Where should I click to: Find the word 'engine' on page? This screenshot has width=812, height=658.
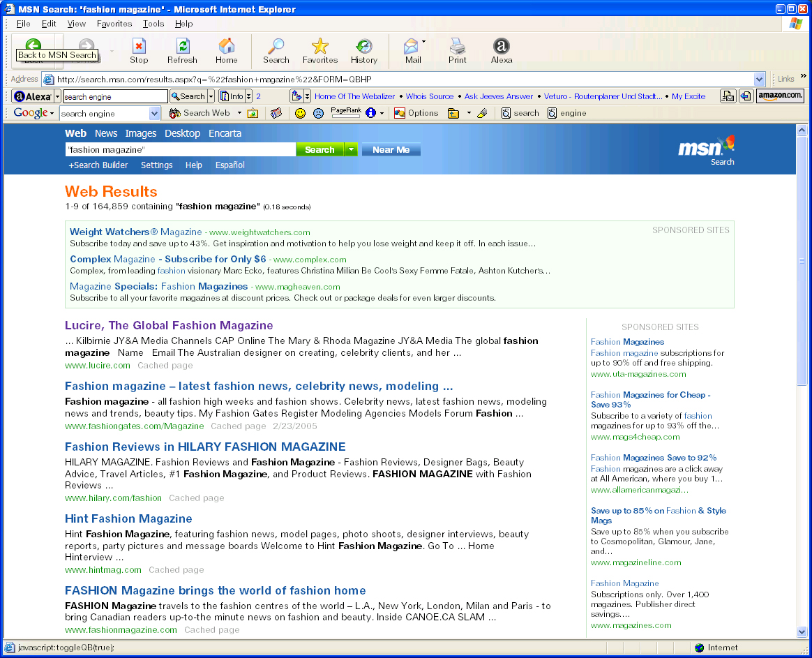point(567,113)
